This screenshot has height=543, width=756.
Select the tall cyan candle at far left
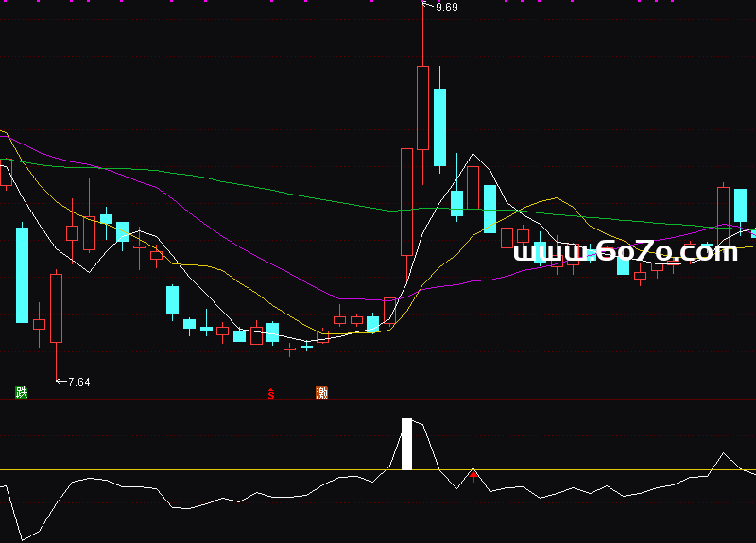point(22,275)
